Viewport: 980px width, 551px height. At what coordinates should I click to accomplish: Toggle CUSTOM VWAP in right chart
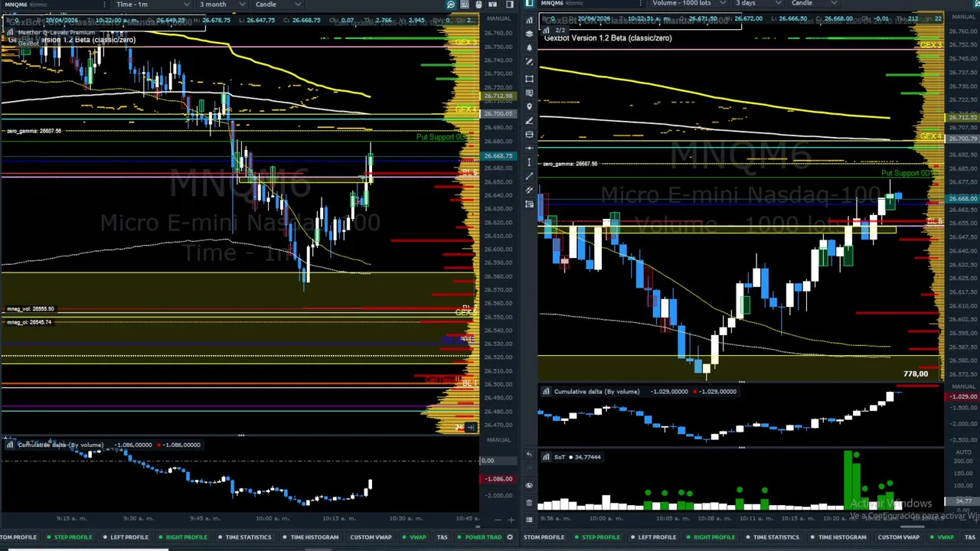point(898,537)
